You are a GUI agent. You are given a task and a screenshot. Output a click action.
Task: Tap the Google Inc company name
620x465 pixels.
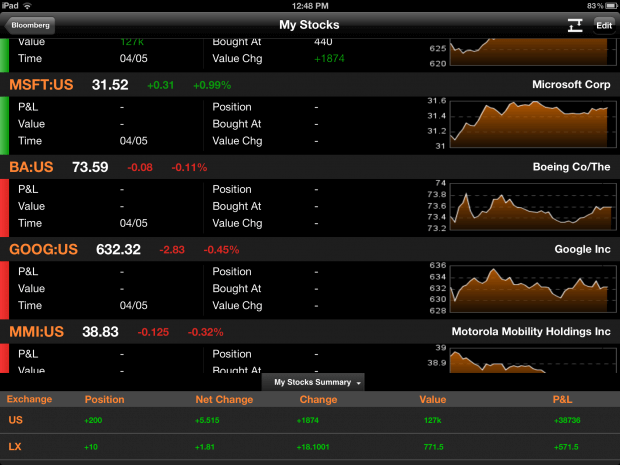pyautogui.click(x=582, y=249)
